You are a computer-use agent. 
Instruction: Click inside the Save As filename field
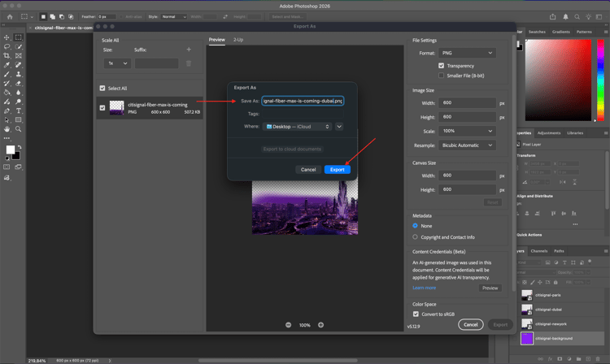pyautogui.click(x=303, y=101)
